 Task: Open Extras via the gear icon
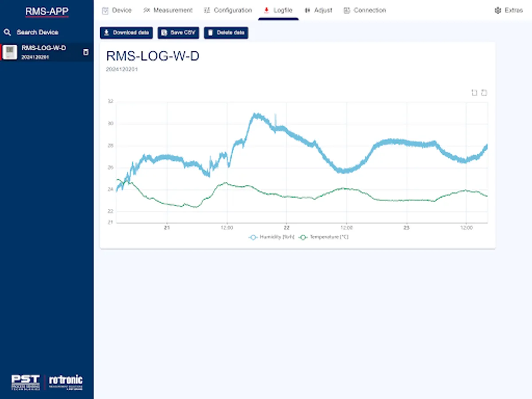tap(497, 10)
